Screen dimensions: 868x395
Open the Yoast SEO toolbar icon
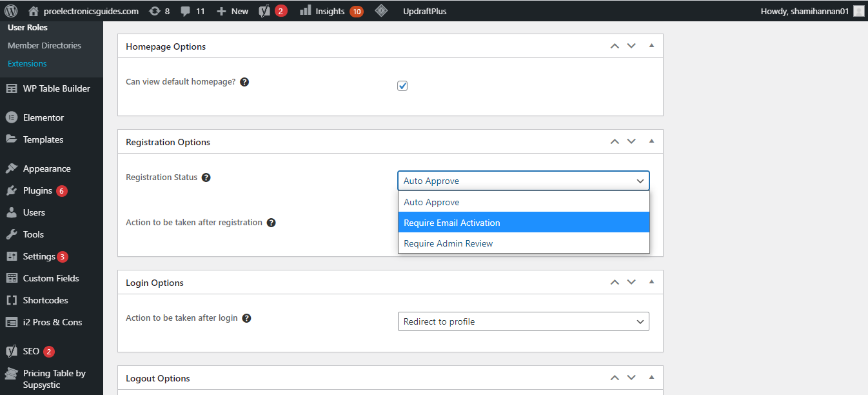point(264,11)
